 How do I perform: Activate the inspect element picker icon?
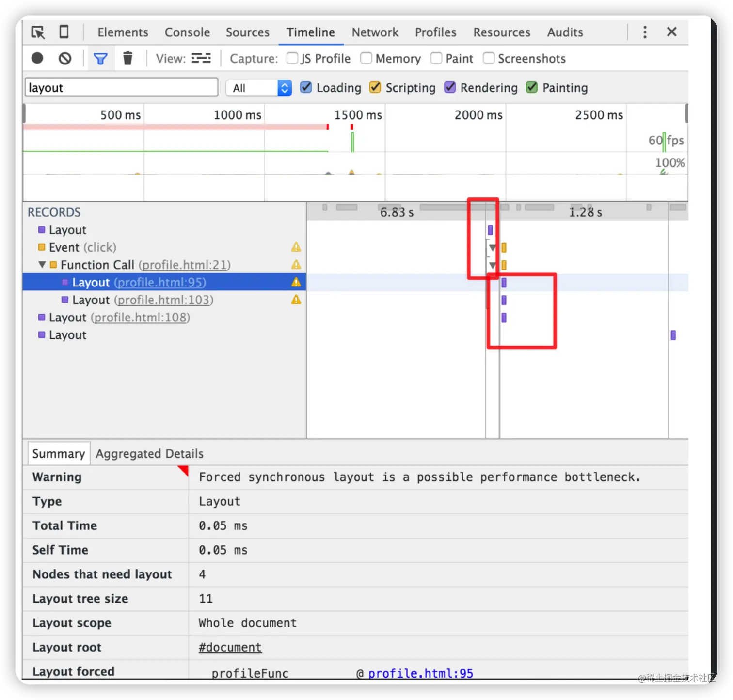point(38,32)
